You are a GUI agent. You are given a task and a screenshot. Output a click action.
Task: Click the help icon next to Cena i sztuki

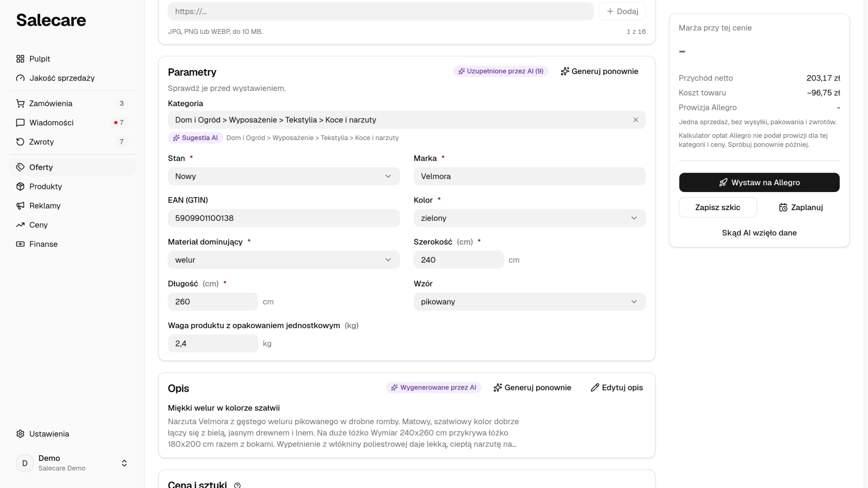point(237,485)
